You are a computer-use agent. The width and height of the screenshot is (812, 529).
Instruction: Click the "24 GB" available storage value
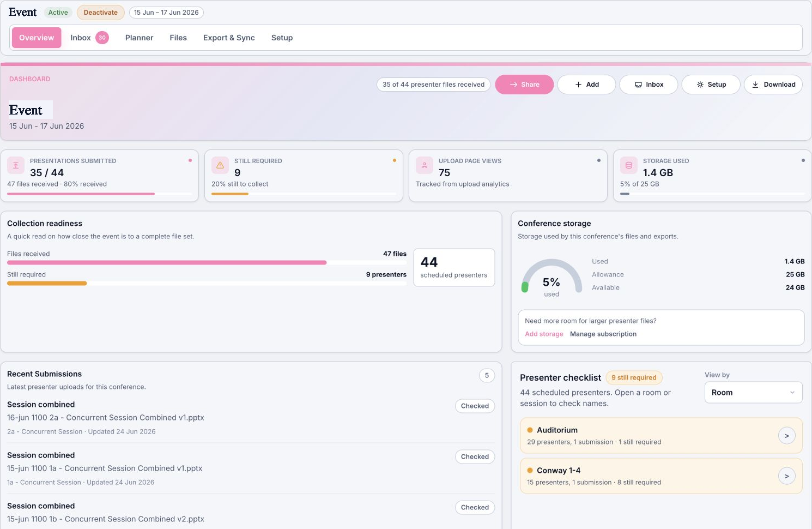[x=795, y=288]
